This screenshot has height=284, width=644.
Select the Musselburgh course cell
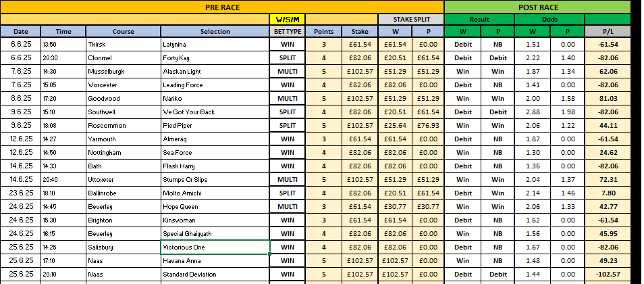point(124,72)
